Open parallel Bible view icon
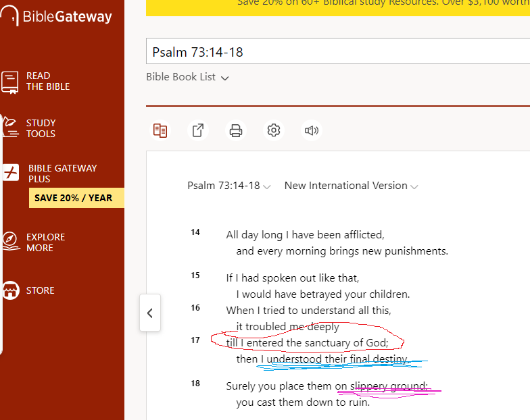Image resolution: width=530 pixels, height=420 pixels. click(160, 130)
